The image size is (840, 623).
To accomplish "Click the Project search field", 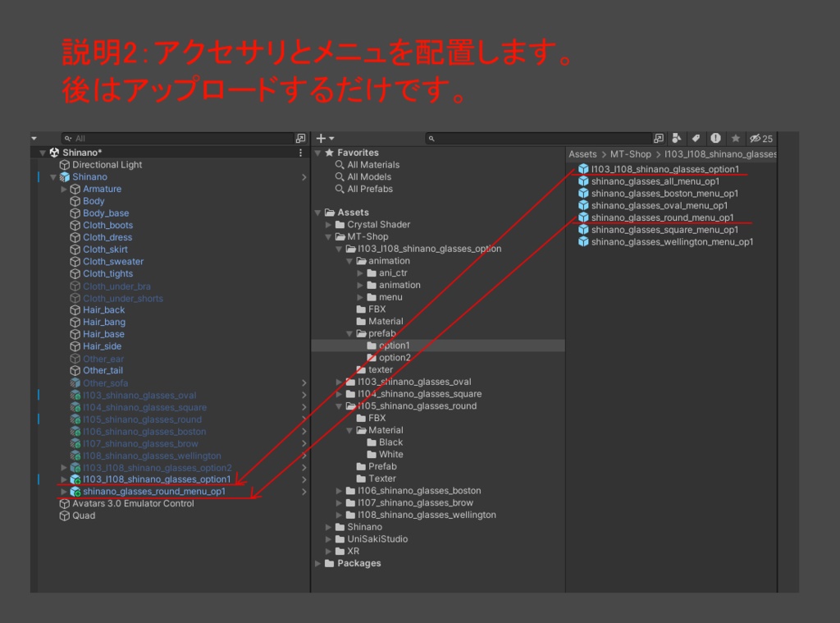I will pyautogui.click(x=538, y=139).
